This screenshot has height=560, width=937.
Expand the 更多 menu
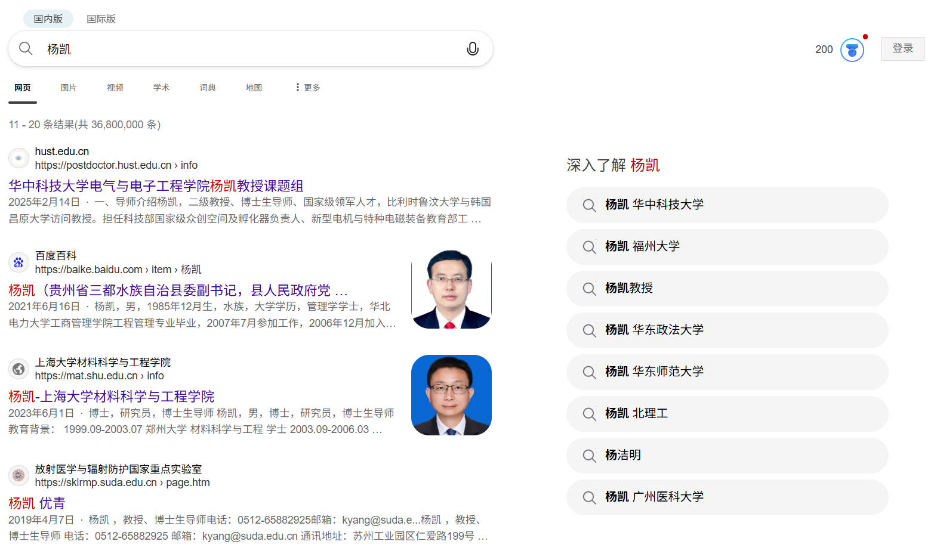point(308,88)
